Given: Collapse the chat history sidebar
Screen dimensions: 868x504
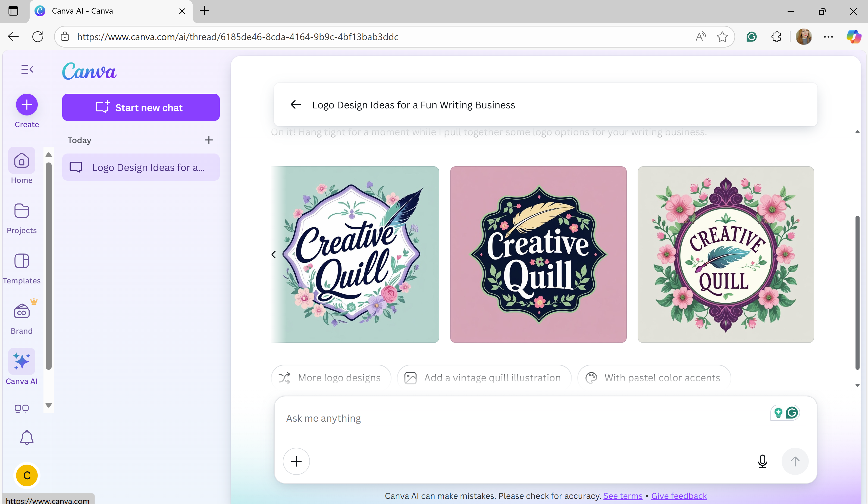Looking at the screenshot, I should coord(27,69).
